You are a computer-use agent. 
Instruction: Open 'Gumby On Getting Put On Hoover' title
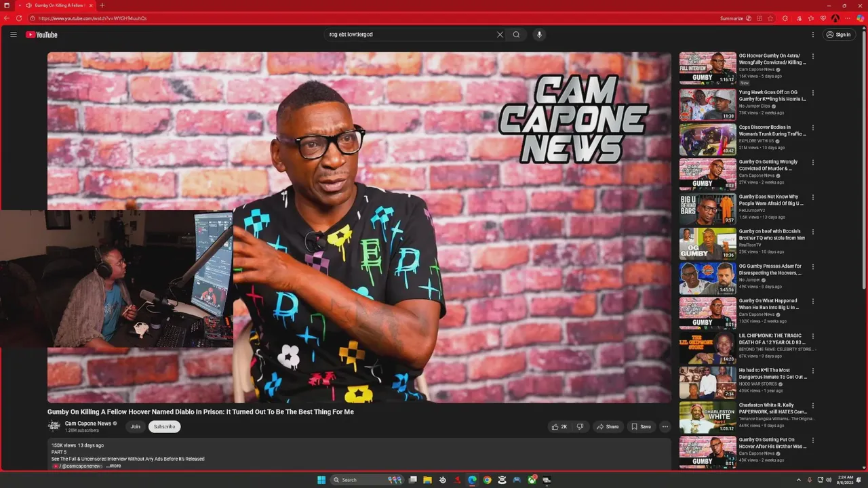point(772,443)
